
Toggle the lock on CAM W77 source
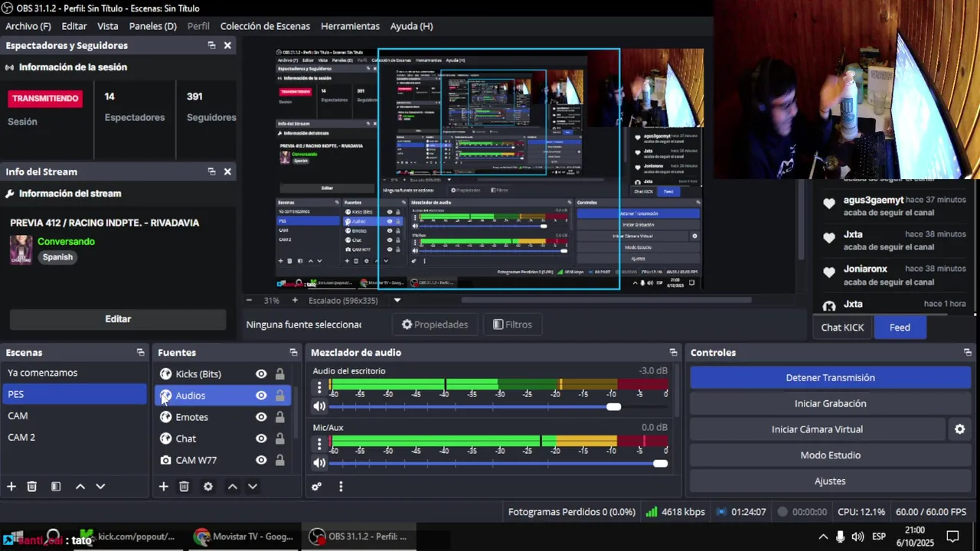coord(279,460)
